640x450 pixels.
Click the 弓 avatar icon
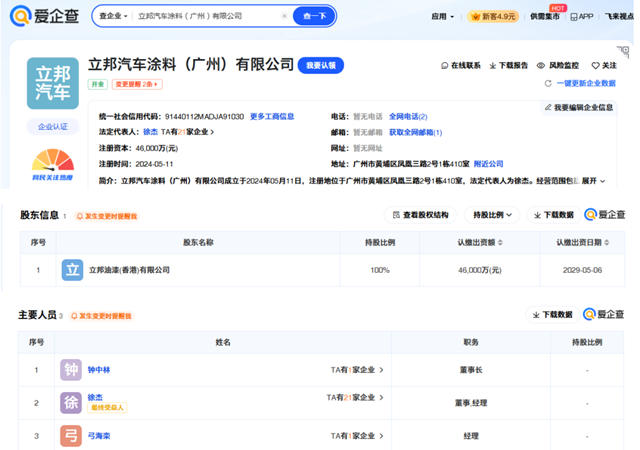click(x=71, y=436)
